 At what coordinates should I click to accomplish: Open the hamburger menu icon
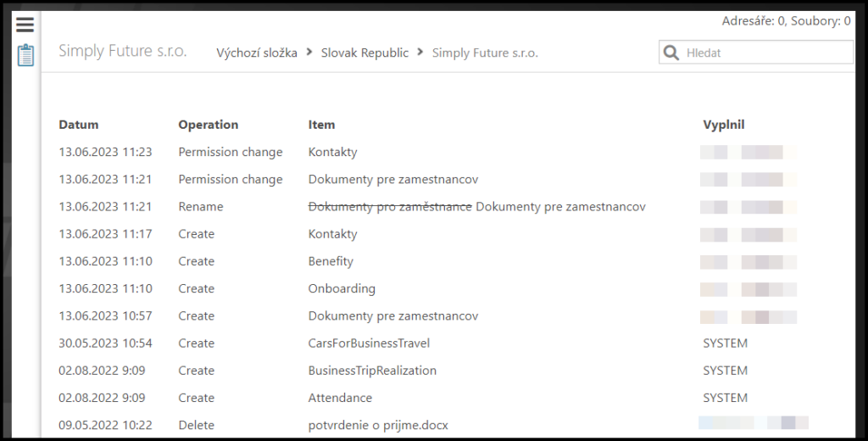point(25,25)
